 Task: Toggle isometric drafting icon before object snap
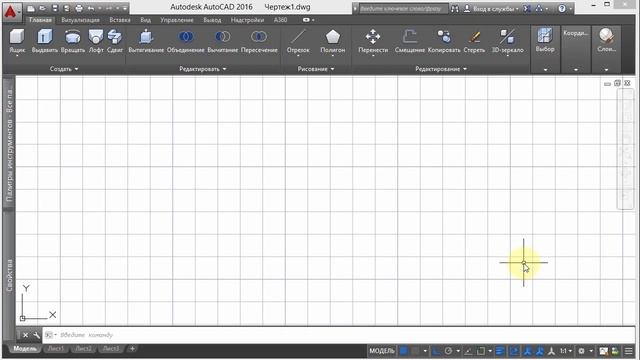(468, 351)
